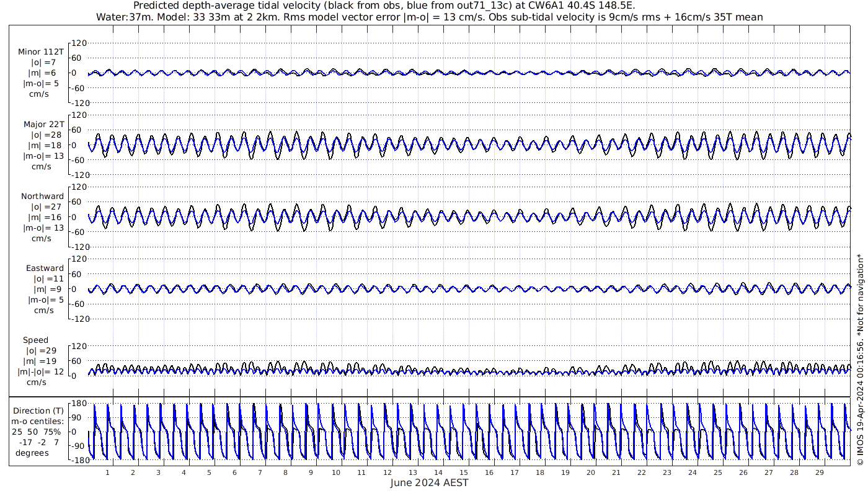Click the day '18' tick label on the x-axis
This screenshot has height=496, width=868.
[x=540, y=472]
